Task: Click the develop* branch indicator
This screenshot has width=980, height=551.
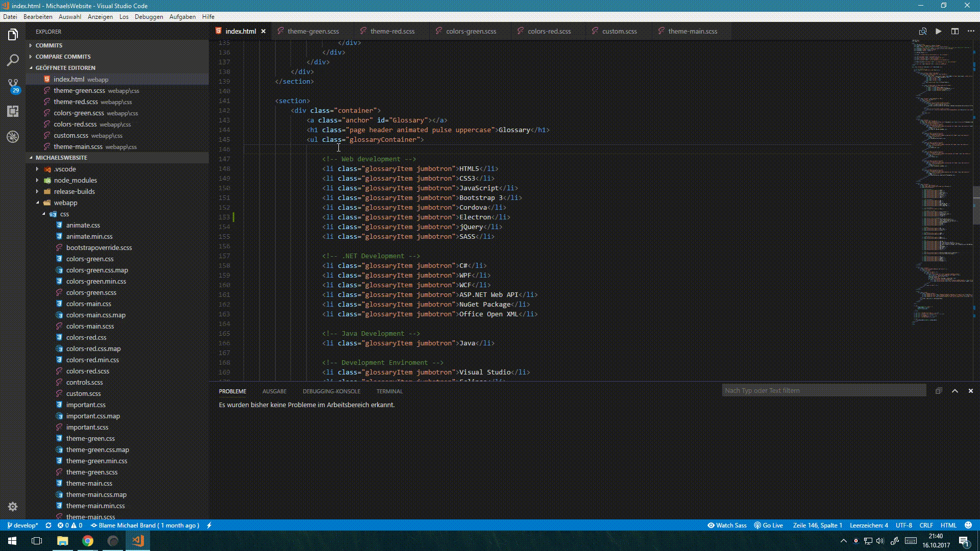Action: [x=23, y=525]
